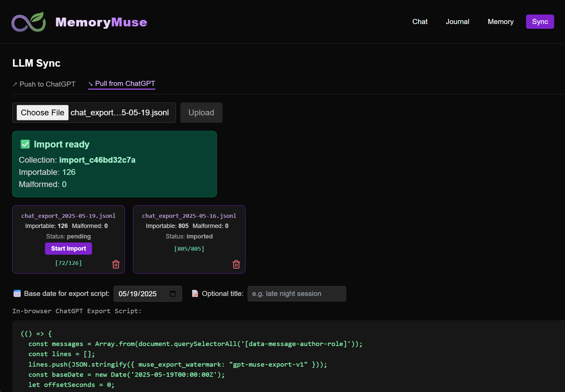
Task: Open the calendar picker icon in date field
Action: click(x=173, y=294)
